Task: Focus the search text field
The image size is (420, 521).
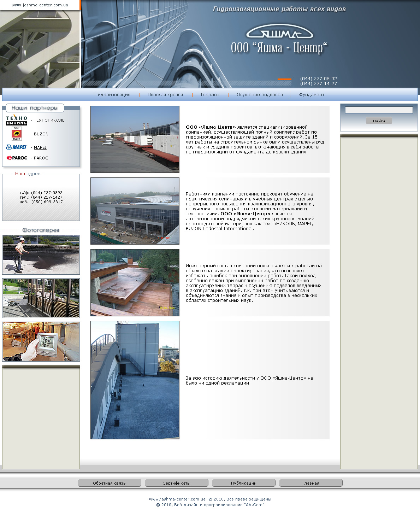Action: (x=379, y=110)
